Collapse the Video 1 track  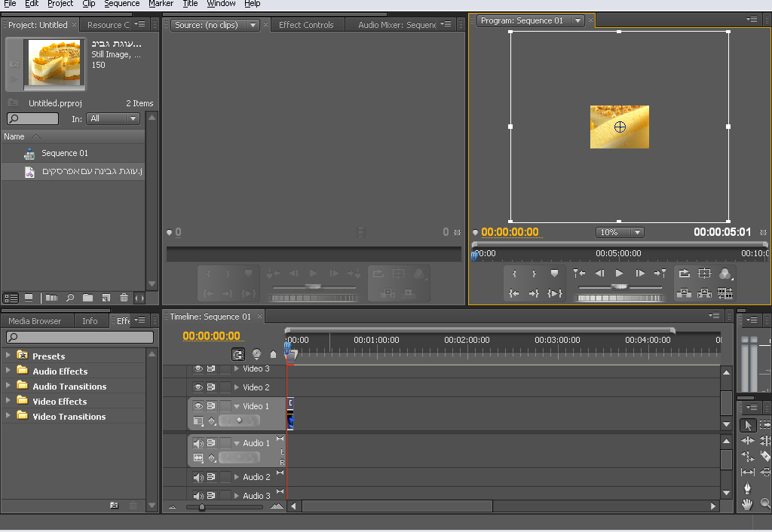point(237,406)
